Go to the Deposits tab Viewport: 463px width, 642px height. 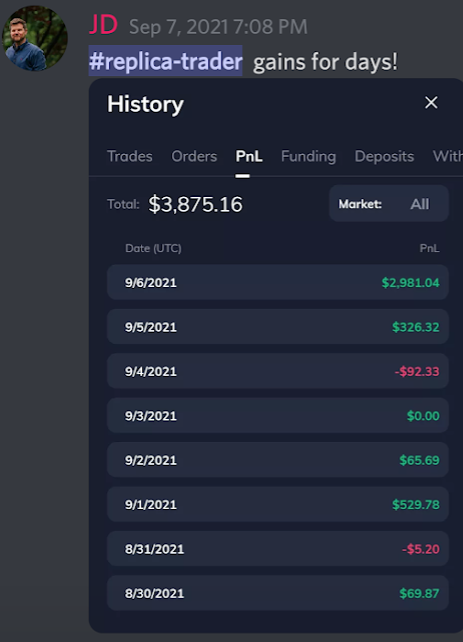pos(384,156)
